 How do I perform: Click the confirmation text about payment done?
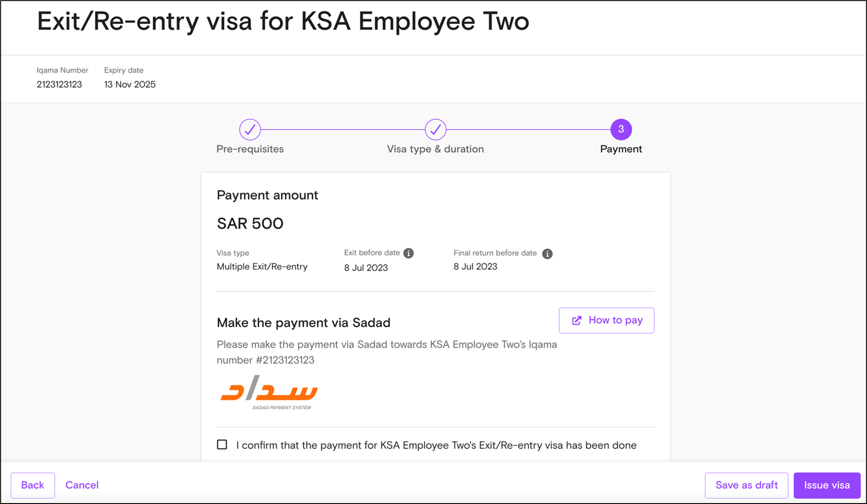pyautogui.click(x=436, y=446)
